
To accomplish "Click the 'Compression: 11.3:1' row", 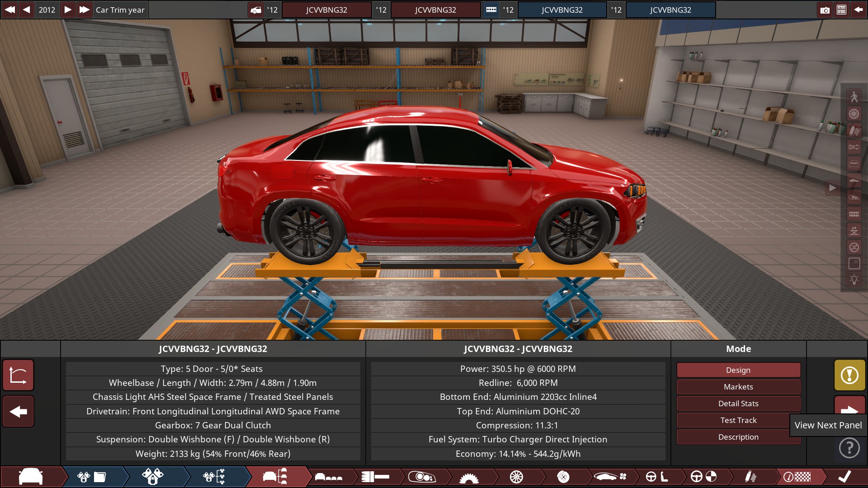I will pyautogui.click(x=518, y=425).
